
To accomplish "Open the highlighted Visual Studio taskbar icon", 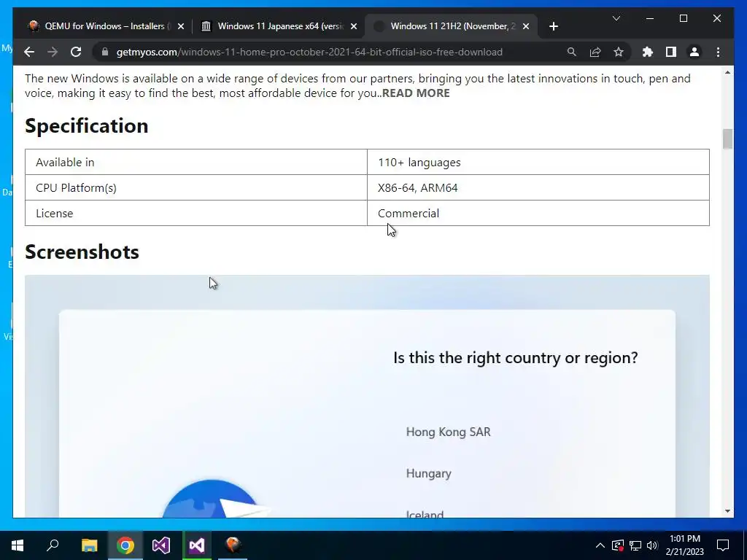I will (x=197, y=545).
